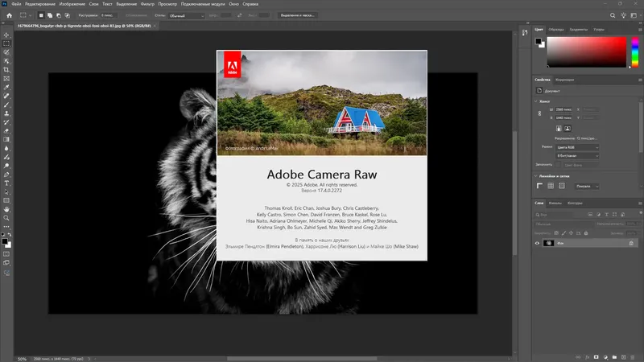Click the Выделение и маска button
Screen dimensions: 644x362
[297, 15]
